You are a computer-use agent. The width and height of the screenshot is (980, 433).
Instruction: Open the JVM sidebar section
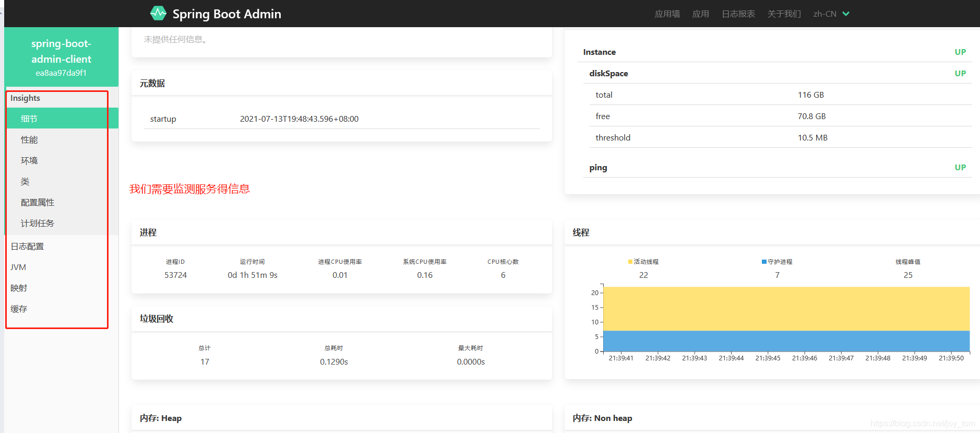pyautogui.click(x=62, y=267)
